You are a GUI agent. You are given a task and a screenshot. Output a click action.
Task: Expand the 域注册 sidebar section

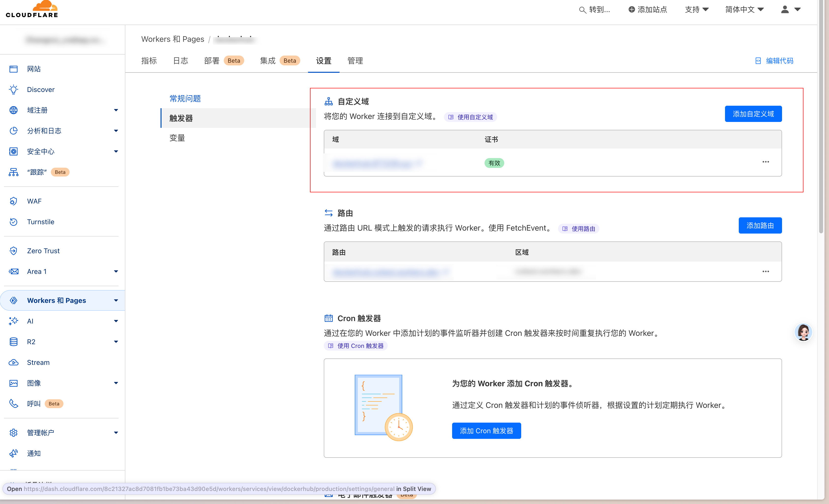coord(116,110)
